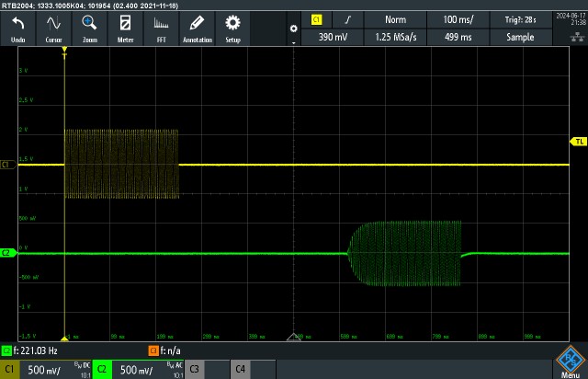The height and width of the screenshot is (379, 588).
Task: Click the date and time display
Action: pyautogui.click(x=571, y=18)
